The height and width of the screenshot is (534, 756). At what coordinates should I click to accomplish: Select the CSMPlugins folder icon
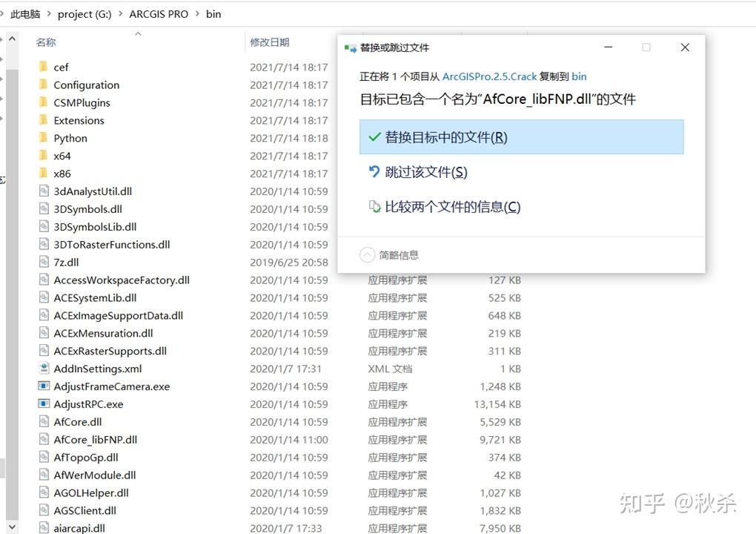tap(44, 102)
